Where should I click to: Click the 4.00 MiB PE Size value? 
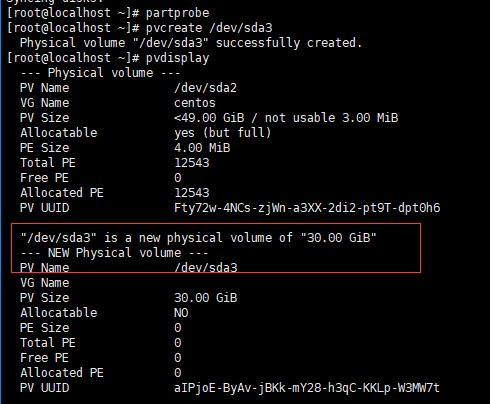click(202, 148)
